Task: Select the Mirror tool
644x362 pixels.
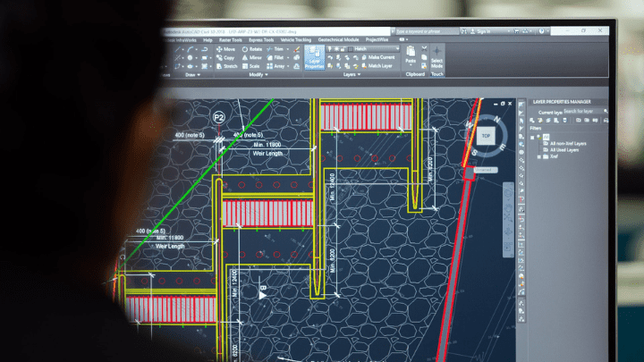Action: click(253, 57)
